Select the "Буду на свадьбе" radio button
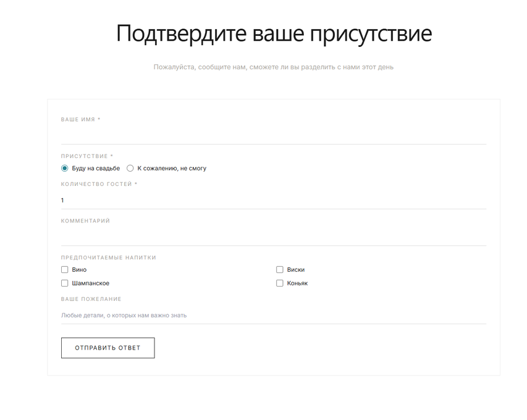527x420 pixels. [65, 168]
